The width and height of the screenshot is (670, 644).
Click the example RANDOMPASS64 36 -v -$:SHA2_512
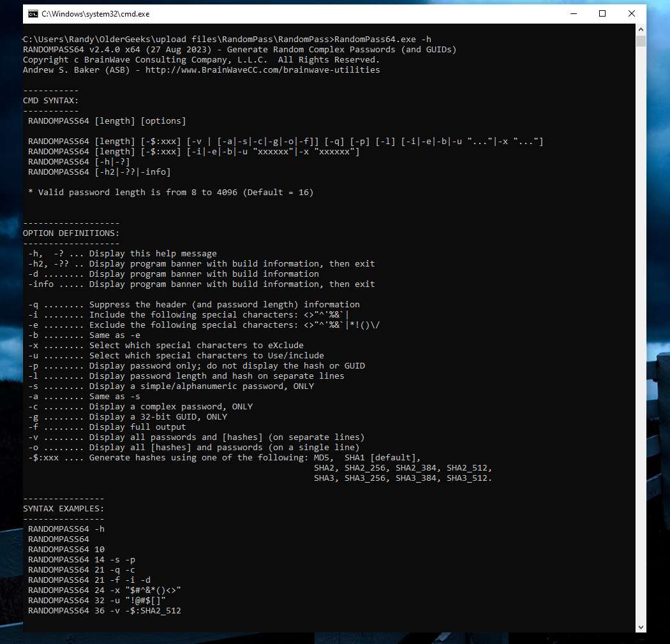coord(105,611)
